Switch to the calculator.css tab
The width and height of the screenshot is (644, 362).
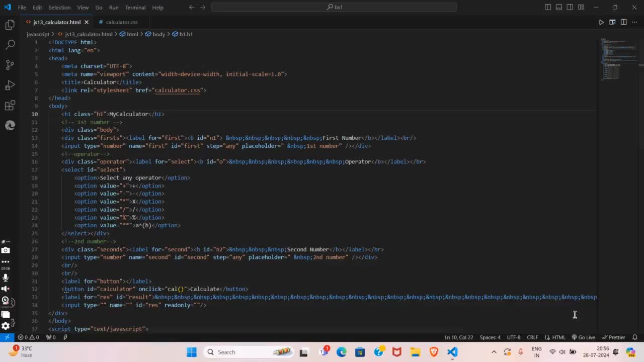tap(121, 22)
